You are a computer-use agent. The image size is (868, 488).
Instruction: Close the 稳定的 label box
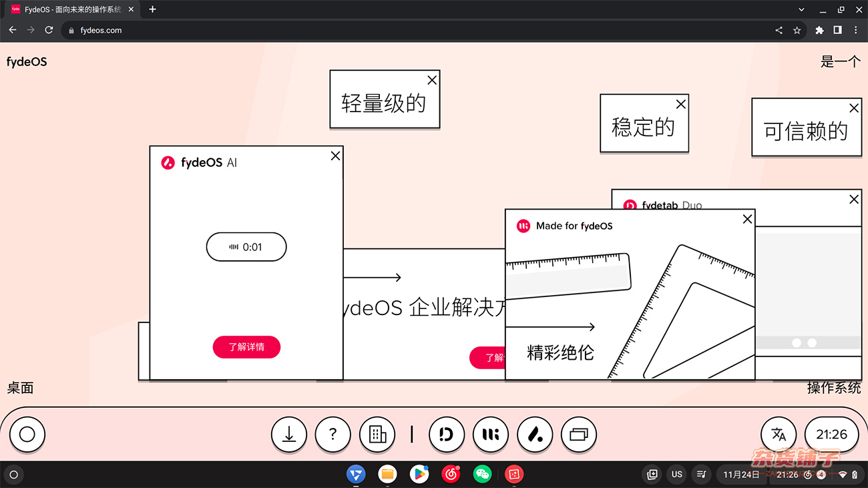click(x=680, y=104)
